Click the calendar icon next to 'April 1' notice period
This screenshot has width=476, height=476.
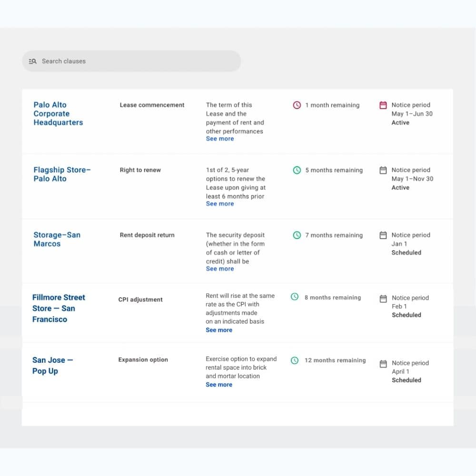pyautogui.click(x=383, y=363)
